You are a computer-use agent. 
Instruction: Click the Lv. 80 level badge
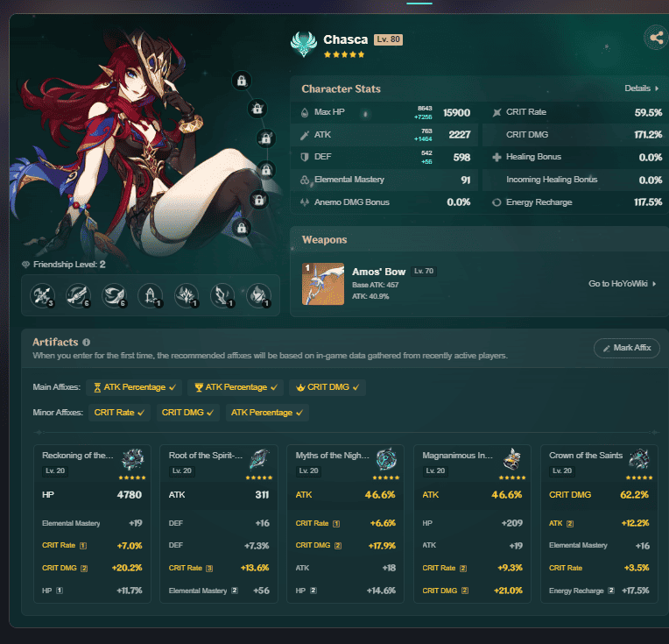388,39
